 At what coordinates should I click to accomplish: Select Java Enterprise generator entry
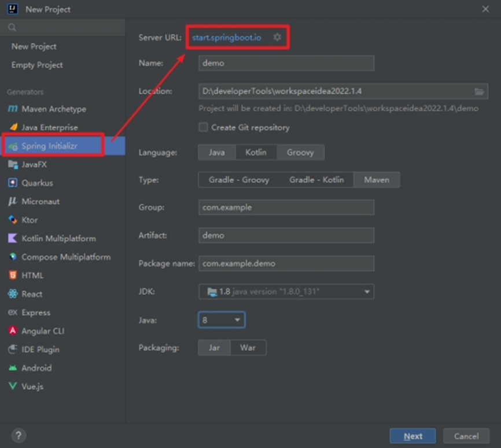click(x=62, y=127)
